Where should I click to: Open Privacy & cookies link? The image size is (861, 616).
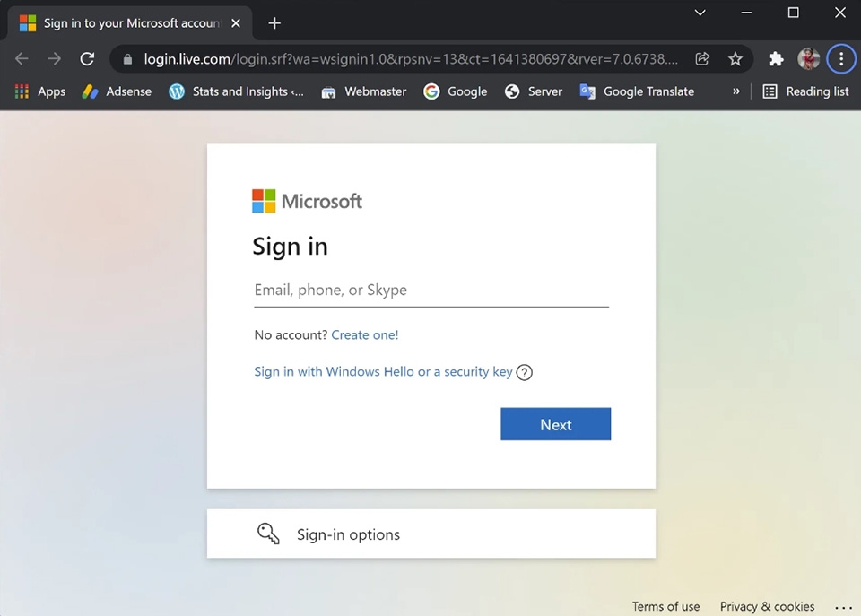tap(767, 607)
